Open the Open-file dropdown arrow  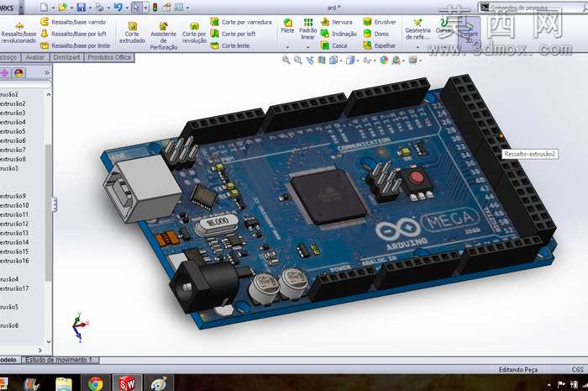(x=71, y=8)
